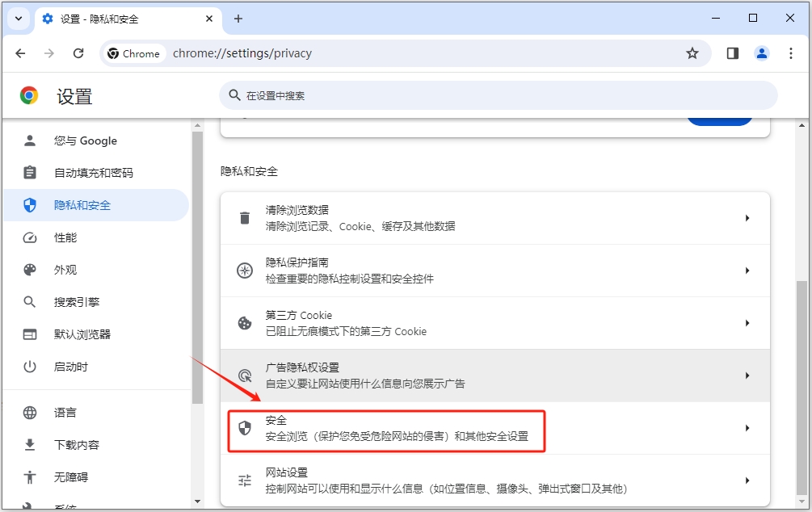
Task: Expand the 广告隐私权设置 row
Action: click(x=750, y=375)
